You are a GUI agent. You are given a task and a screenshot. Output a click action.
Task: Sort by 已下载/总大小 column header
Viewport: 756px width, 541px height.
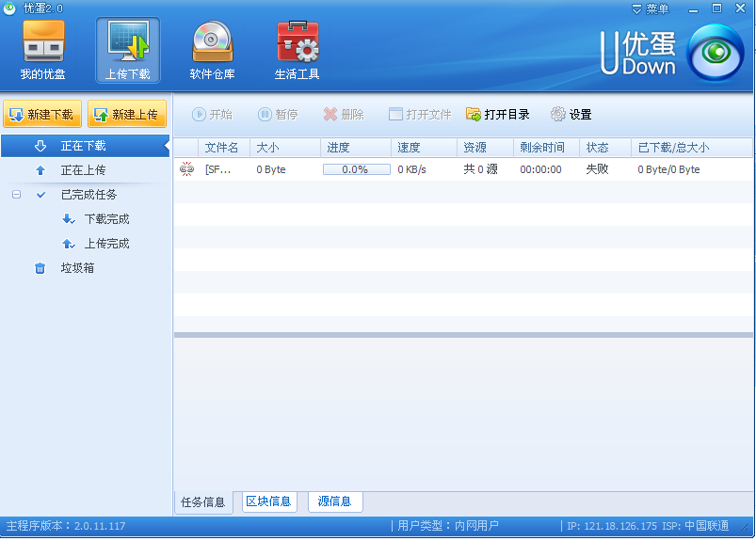[691, 148]
